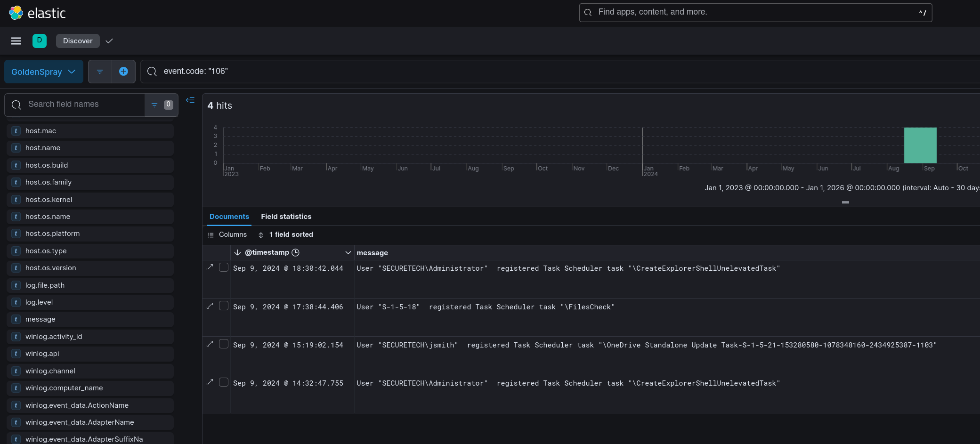Click the green September histogram bar

[920, 145]
